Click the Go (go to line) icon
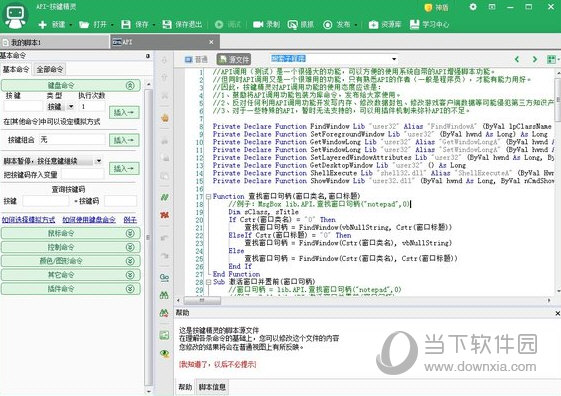Screen dimensions: 561x396 coord(165,277)
